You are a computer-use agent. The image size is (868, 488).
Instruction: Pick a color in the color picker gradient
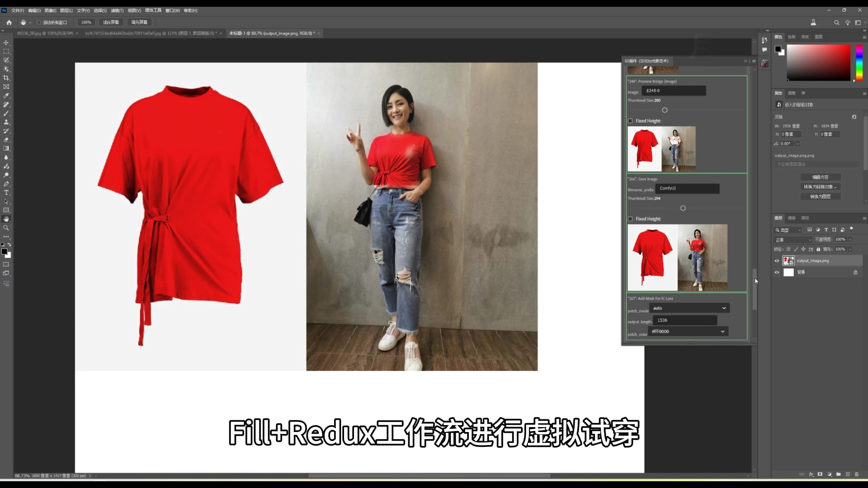(818, 63)
